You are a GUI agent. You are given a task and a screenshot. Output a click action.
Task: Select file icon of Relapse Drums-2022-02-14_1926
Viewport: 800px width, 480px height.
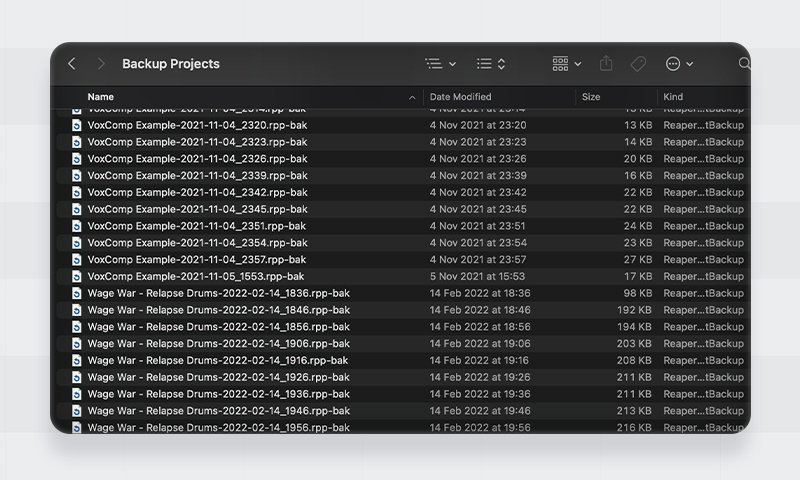point(77,377)
